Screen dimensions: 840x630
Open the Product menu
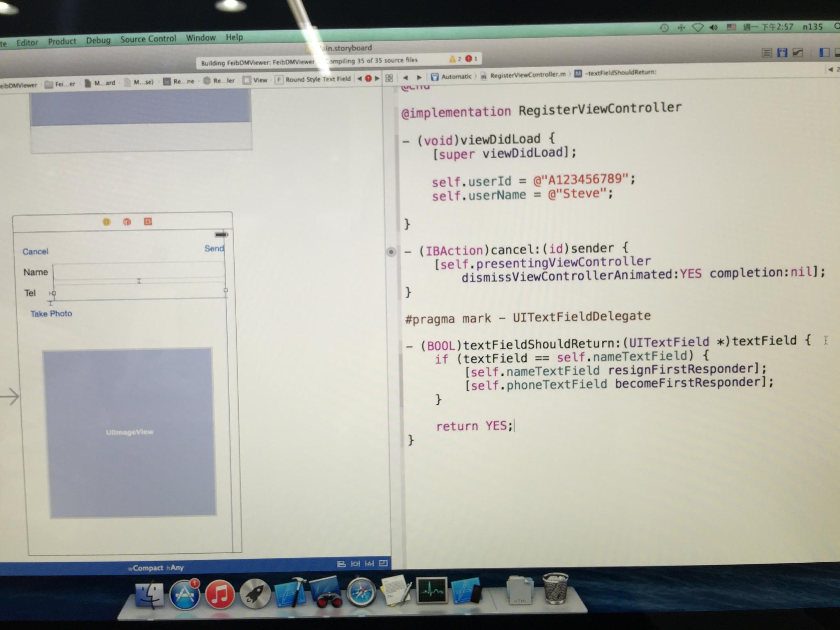tap(62, 41)
